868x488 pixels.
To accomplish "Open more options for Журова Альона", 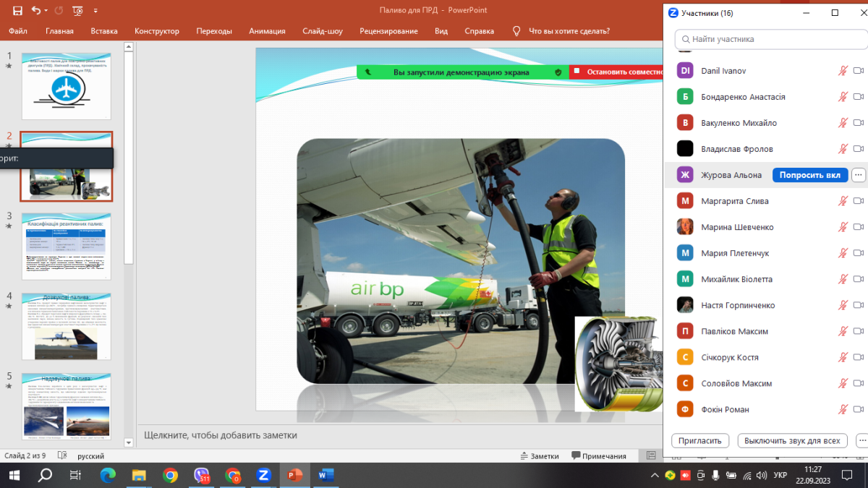I will coord(859,175).
